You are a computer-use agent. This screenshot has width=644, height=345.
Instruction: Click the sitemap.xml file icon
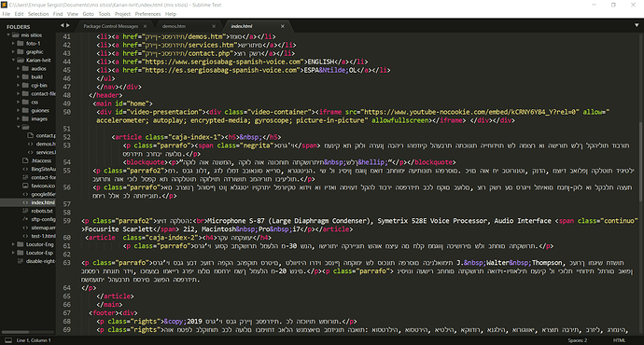[25, 228]
